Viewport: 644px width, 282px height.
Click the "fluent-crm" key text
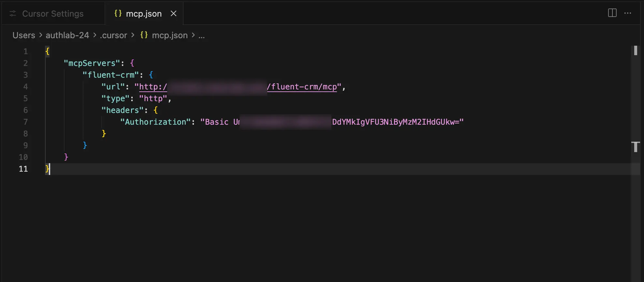(111, 75)
